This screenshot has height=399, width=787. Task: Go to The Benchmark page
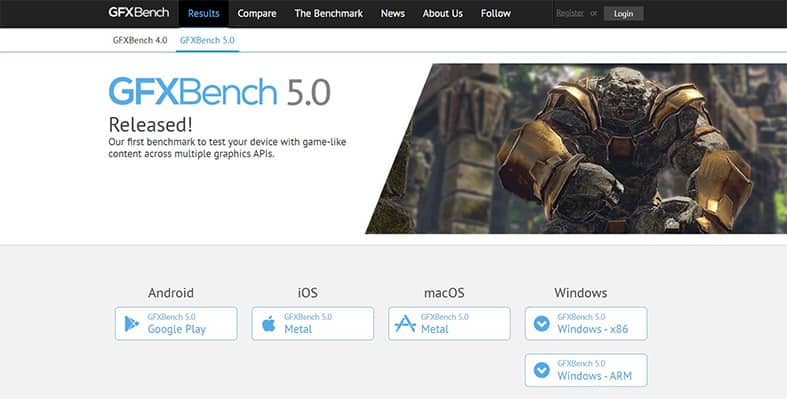329,14
